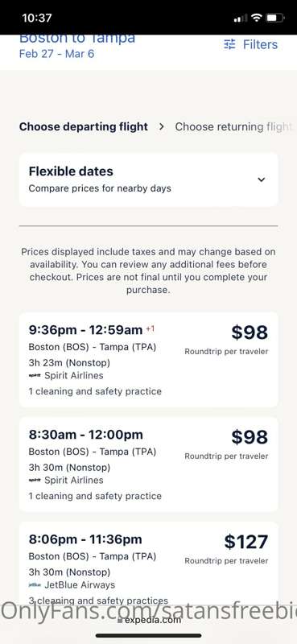Tap the Spirit Airlines logo on 9:36pm flight

tap(35, 375)
